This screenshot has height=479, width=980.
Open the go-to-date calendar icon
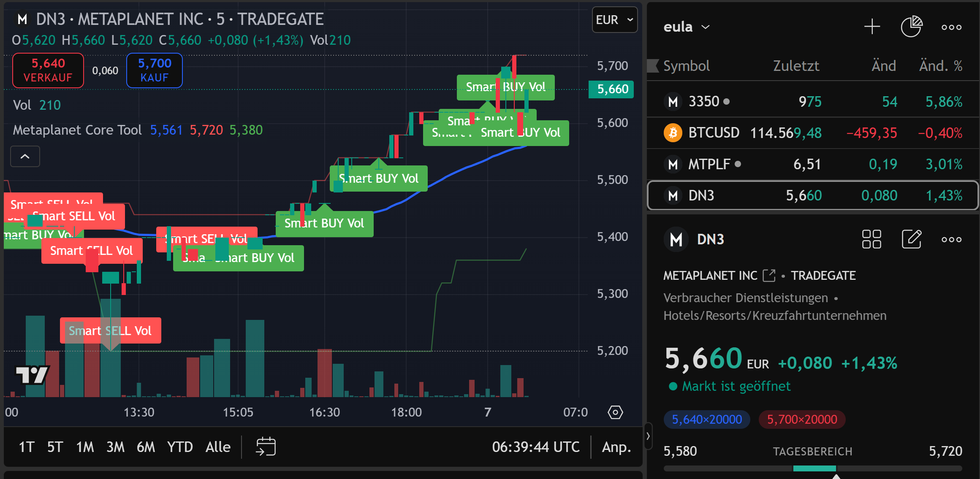[x=266, y=447]
